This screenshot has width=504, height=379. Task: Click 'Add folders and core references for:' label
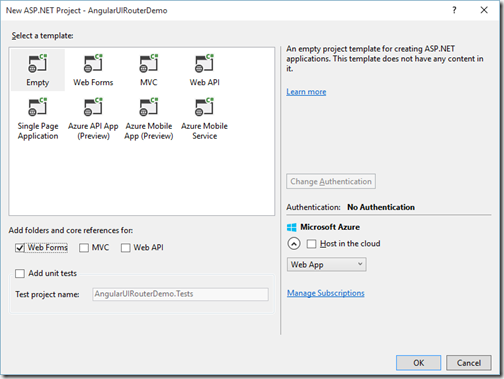(71, 230)
